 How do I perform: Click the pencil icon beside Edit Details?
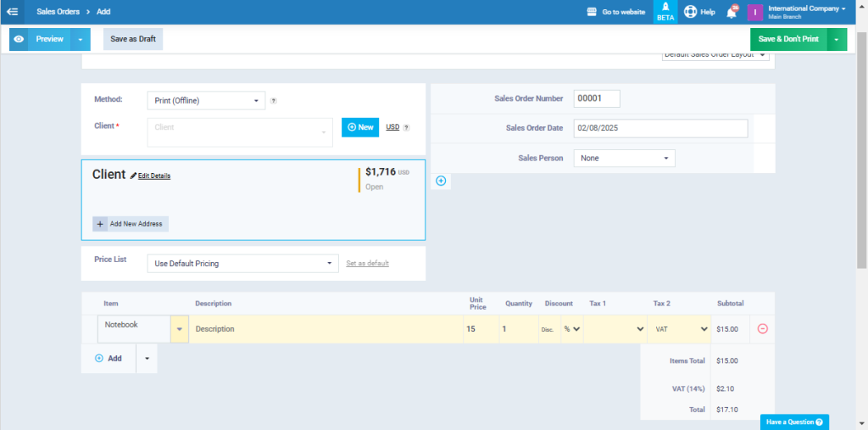point(133,176)
